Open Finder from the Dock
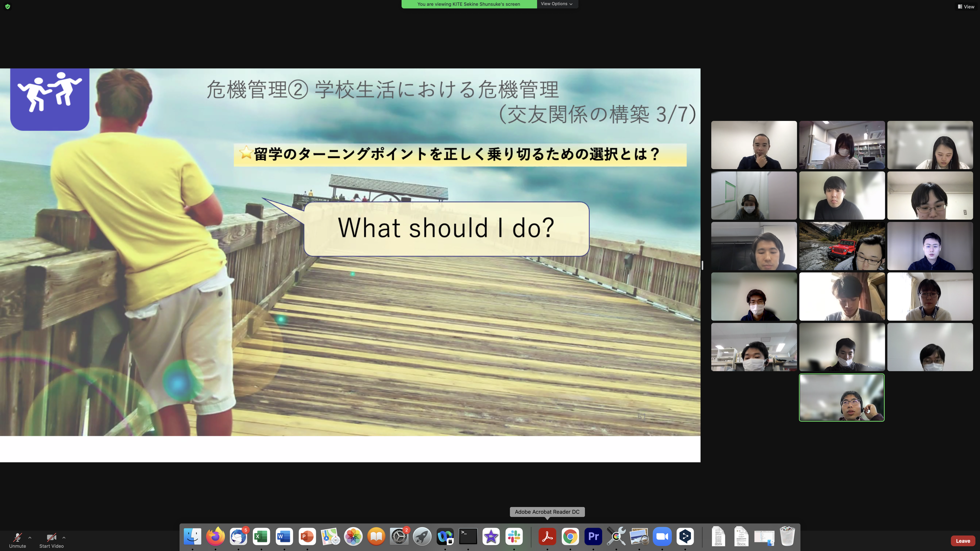The image size is (980, 551). [x=193, y=536]
